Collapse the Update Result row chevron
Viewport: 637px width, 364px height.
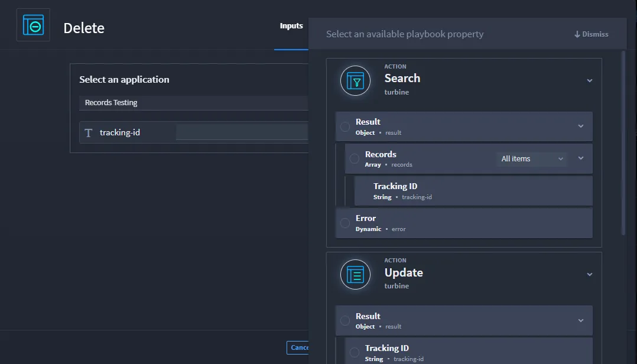(x=581, y=320)
